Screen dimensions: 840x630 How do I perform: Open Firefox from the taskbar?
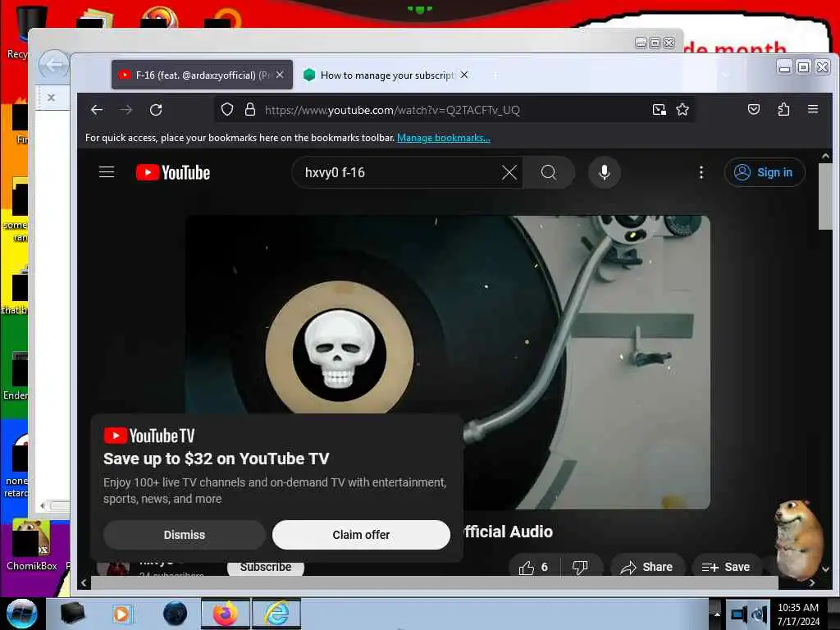(226, 614)
